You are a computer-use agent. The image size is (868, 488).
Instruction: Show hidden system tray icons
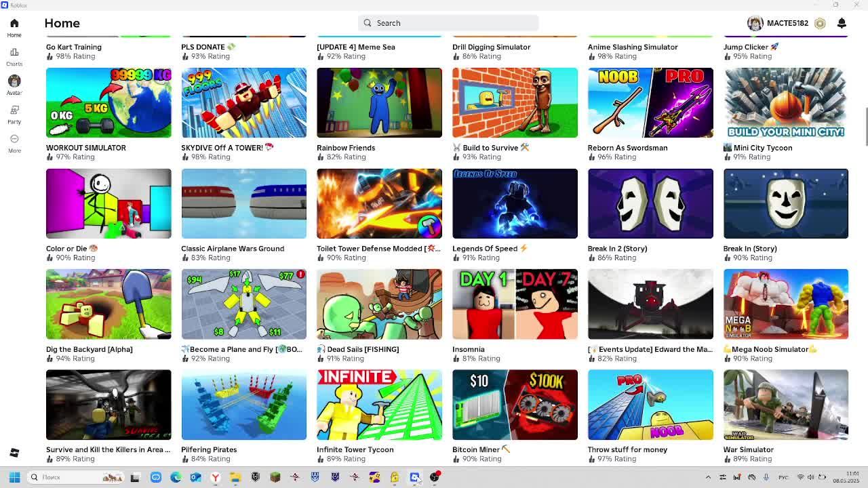708,477
